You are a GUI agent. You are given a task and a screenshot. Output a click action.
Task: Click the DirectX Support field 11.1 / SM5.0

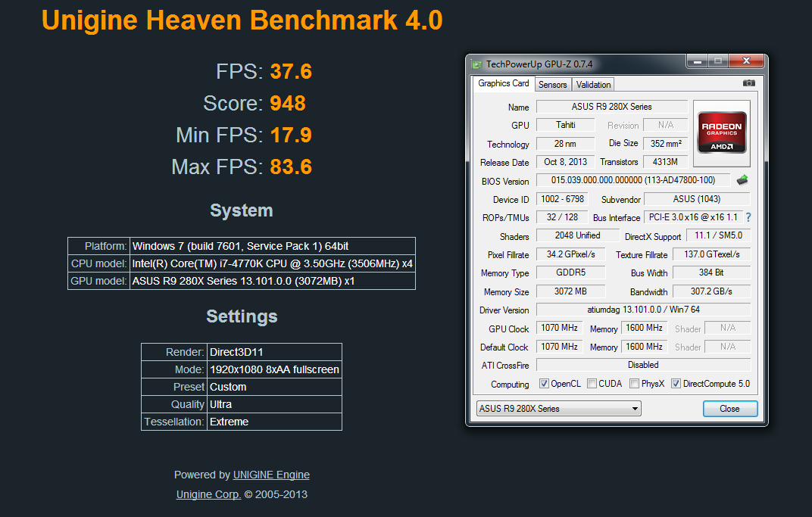(x=718, y=235)
